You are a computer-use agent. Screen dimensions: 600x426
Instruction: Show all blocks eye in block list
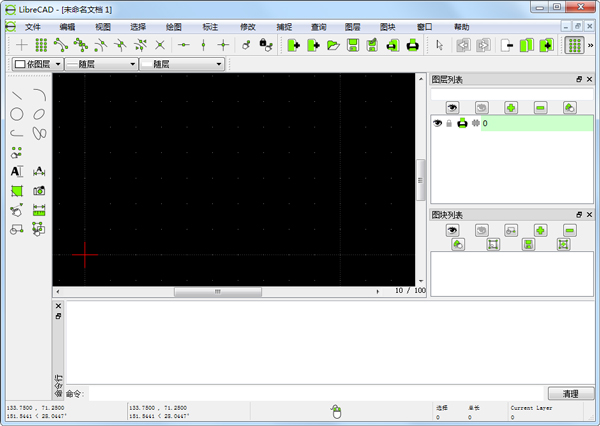click(452, 230)
